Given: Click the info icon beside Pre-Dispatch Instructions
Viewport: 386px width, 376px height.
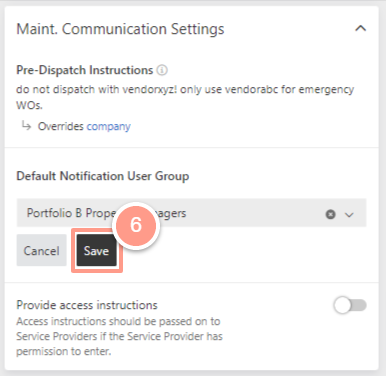Looking at the screenshot, I should point(162,70).
